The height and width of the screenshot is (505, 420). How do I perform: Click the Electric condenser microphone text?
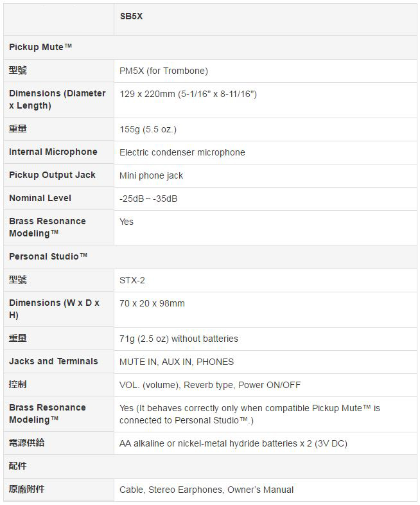click(182, 152)
